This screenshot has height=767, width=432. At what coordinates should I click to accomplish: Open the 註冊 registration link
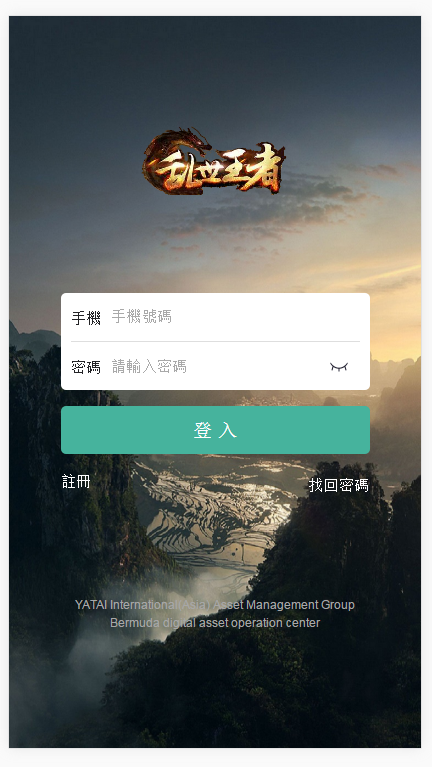pos(76,481)
